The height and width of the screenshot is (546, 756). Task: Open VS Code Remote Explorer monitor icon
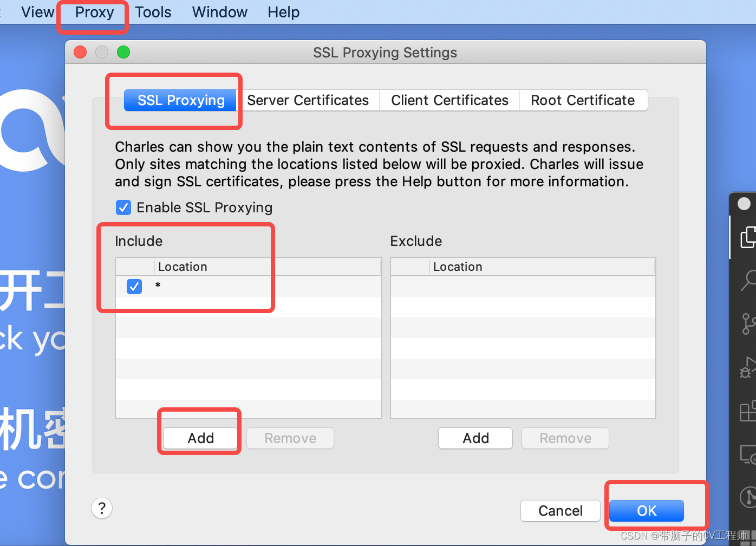pos(748,454)
